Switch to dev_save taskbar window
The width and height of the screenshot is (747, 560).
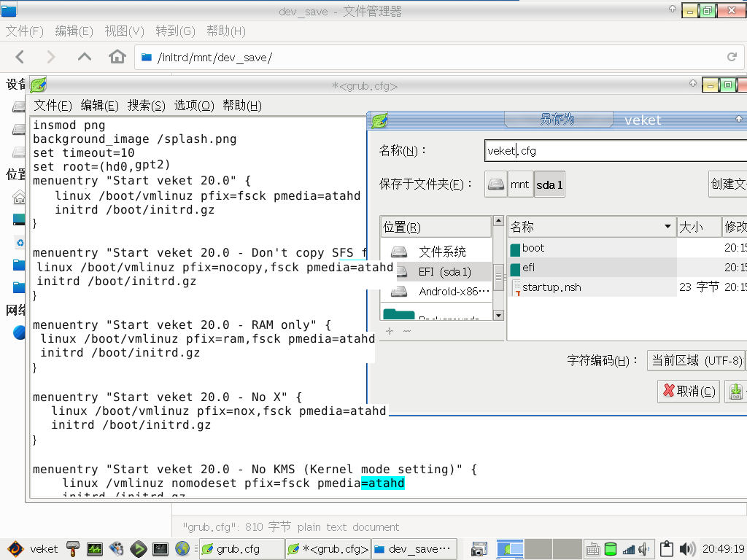(x=414, y=549)
